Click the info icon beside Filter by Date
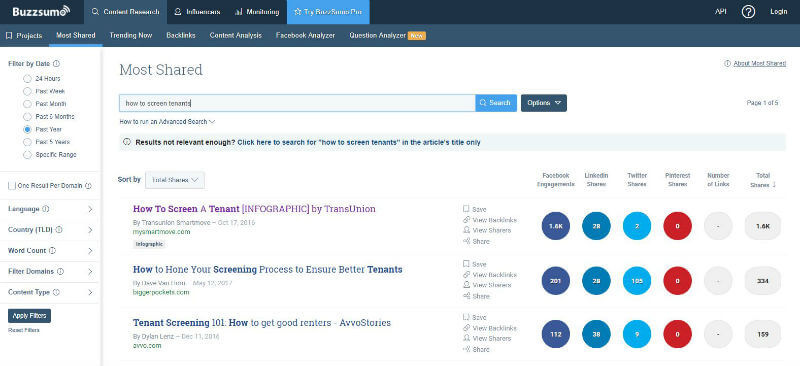Viewport: 800px width, 366px height. (56, 64)
